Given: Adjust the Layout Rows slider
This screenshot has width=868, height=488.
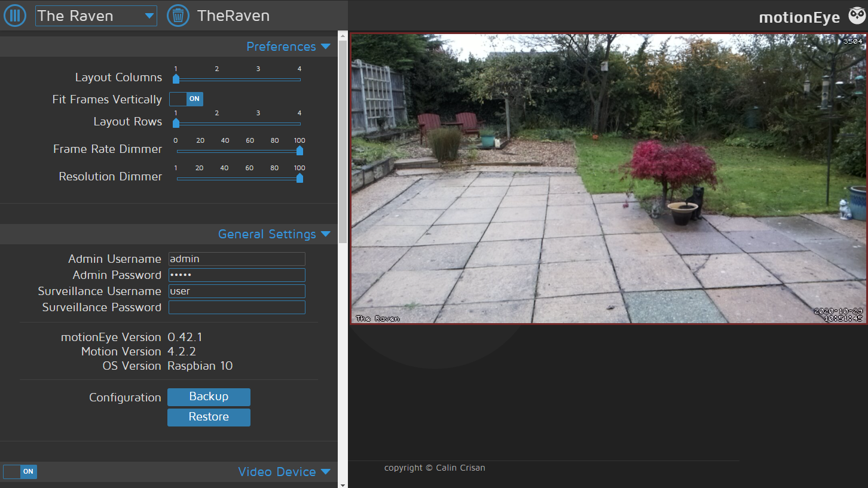Looking at the screenshot, I should (238, 123).
